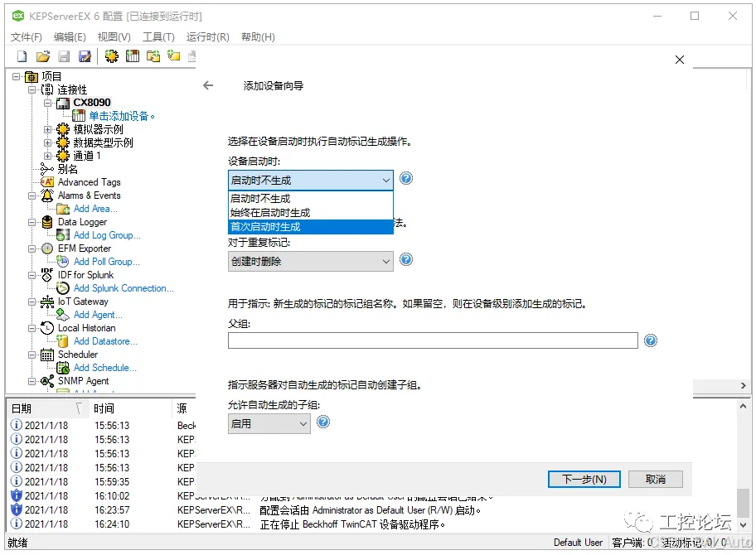The height and width of the screenshot is (555, 756).
Task: Click the SNMP Agent icon
Action: point(46,381)
